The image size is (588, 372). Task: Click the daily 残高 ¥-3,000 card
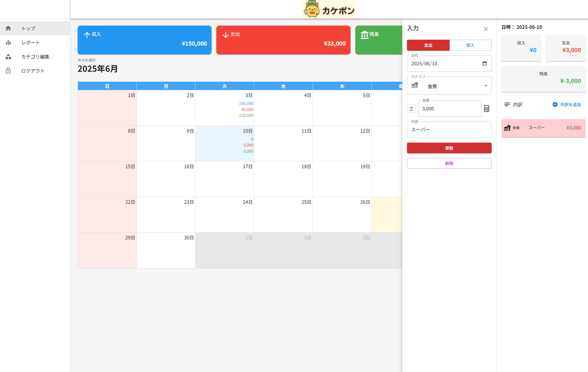tap(543, 79)
